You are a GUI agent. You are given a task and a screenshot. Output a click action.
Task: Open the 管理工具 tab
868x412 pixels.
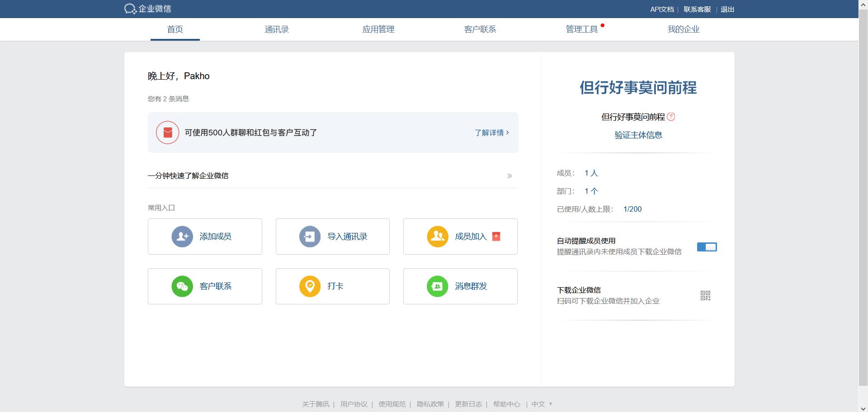pyautogui.click(x=582, y=29)
